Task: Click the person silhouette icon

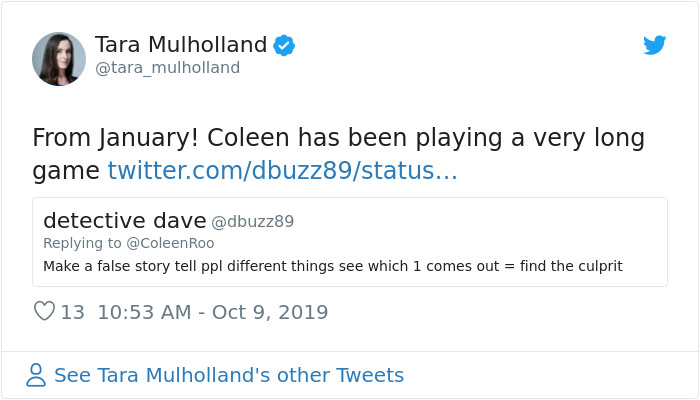Action: click(37, 375)
